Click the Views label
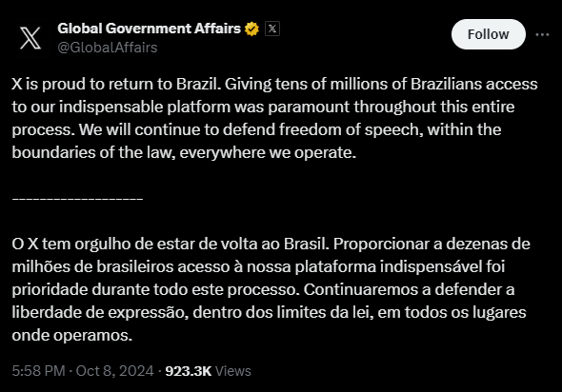Viewport: 562px width, 392px height. (233, 371)
